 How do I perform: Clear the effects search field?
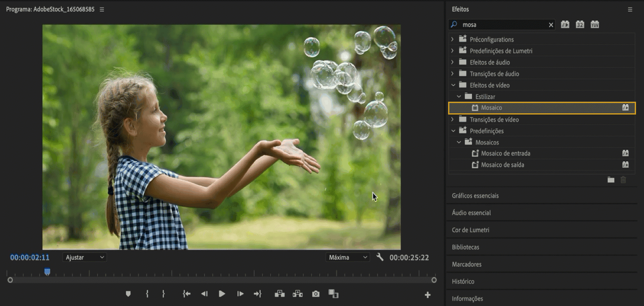551,25
